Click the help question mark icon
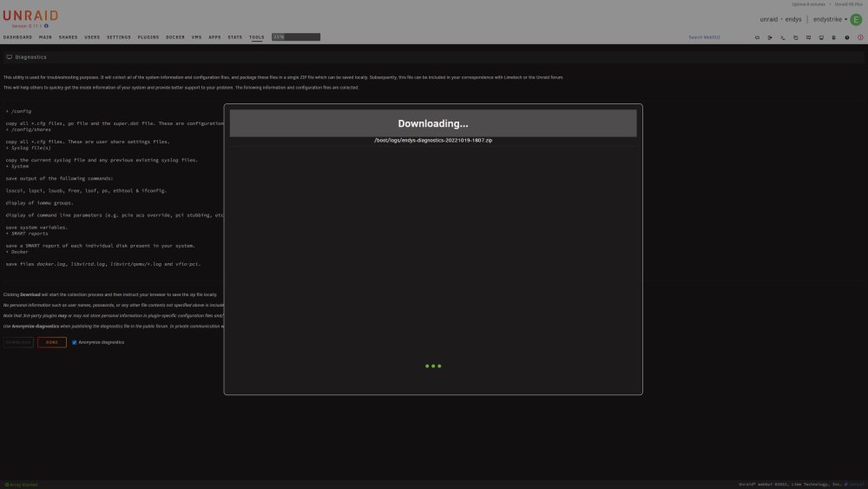Image resolution: width=868 pixels, height=489 pixels. tap(847, 37)
